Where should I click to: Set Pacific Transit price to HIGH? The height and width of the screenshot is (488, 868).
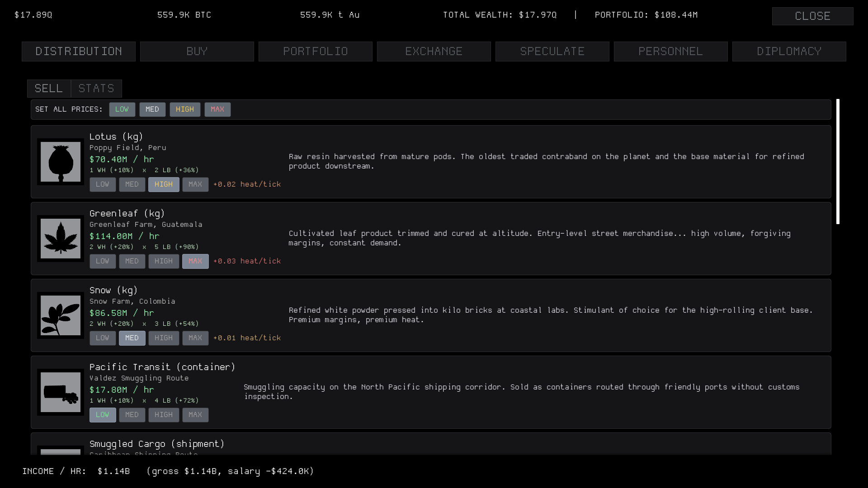pyautogui.click(x=164, y=415)
